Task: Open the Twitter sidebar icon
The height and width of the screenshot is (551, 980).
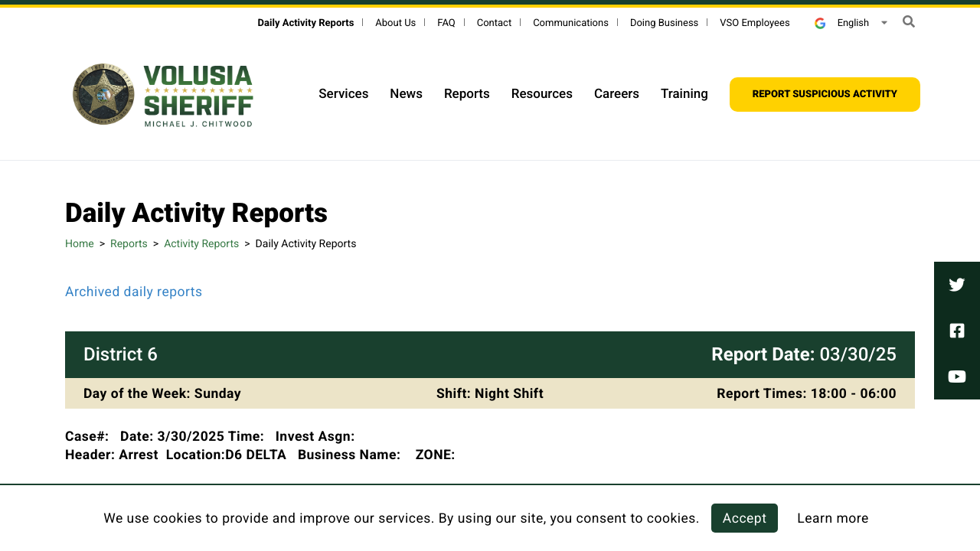Action: pos(956,284)
